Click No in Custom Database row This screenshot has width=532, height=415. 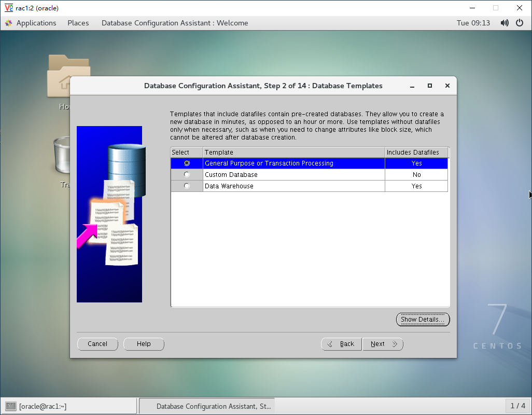[x=417, y=175]
